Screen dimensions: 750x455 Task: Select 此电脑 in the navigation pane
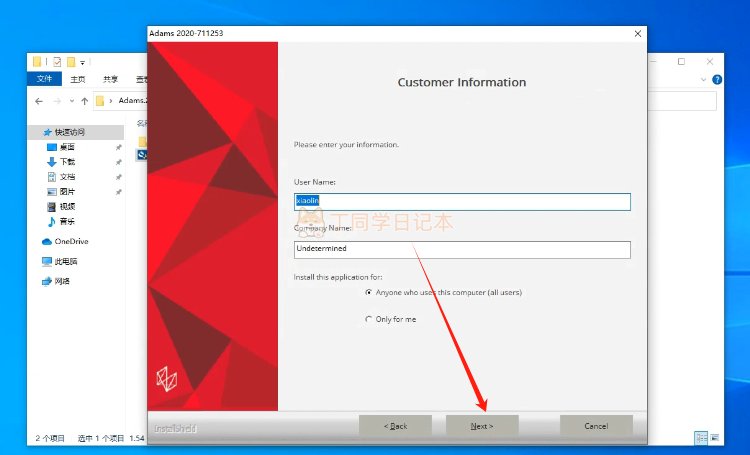coord(60,261)
